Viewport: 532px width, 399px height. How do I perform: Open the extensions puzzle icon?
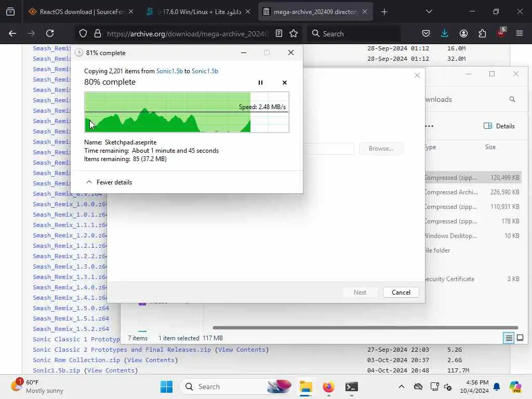482,33
